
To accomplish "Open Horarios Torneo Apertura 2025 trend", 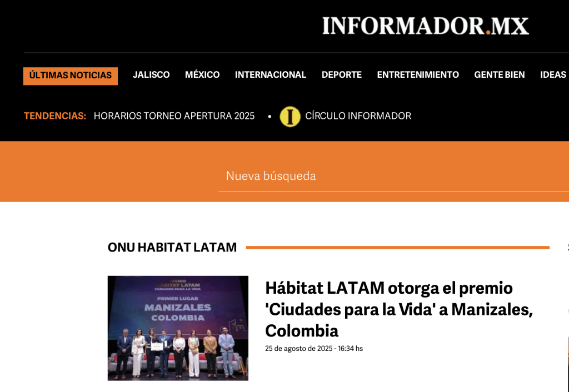I will 174,116.
